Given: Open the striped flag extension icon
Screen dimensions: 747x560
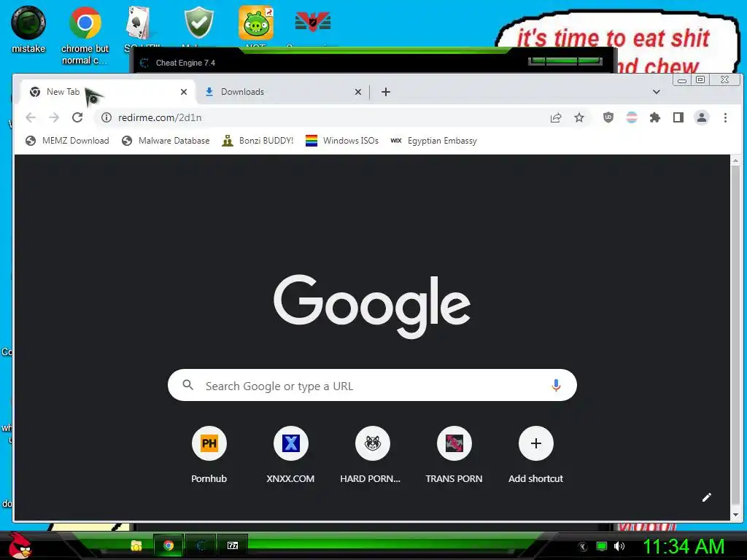Looking at the screenshot, I should coord(632,117).
